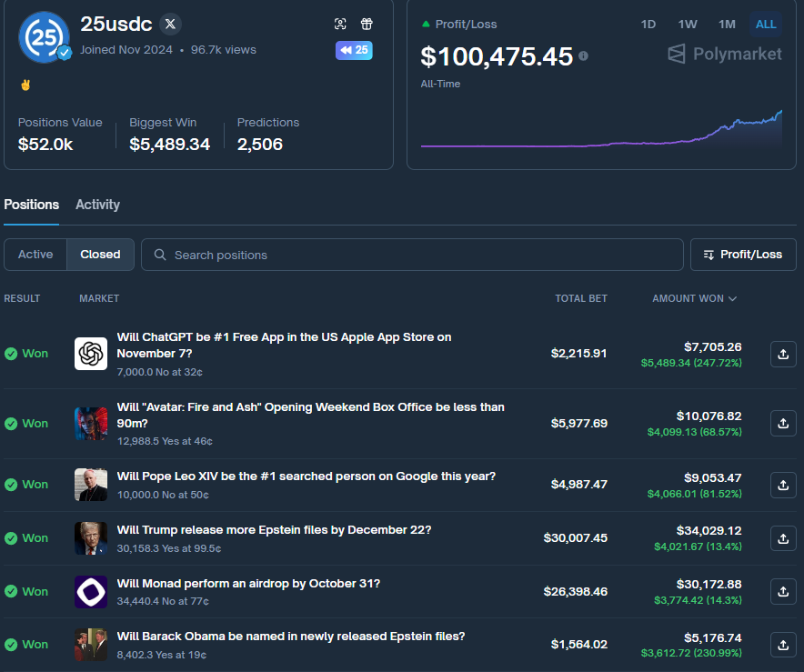
Task: Open "Avatar: Fire and Ash" Box Office market
Action: (x=311, y=416)
